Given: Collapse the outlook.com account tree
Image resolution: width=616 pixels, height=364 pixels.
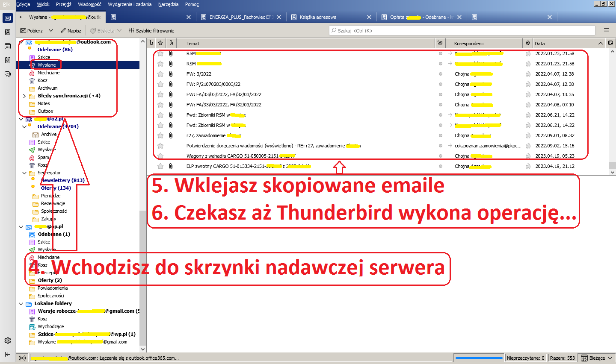Looking at the screenshot, I should click(21, 43).
